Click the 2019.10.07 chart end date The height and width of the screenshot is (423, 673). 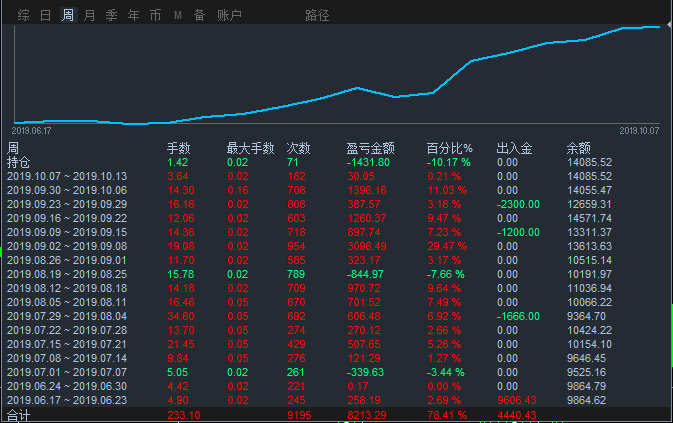[639, 131]
